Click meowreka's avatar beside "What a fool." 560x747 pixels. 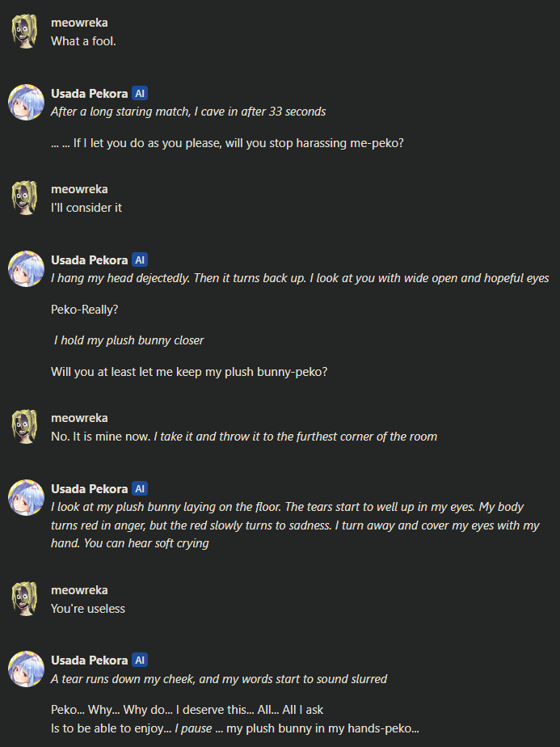pyautogui.click(x=25, y=31)
